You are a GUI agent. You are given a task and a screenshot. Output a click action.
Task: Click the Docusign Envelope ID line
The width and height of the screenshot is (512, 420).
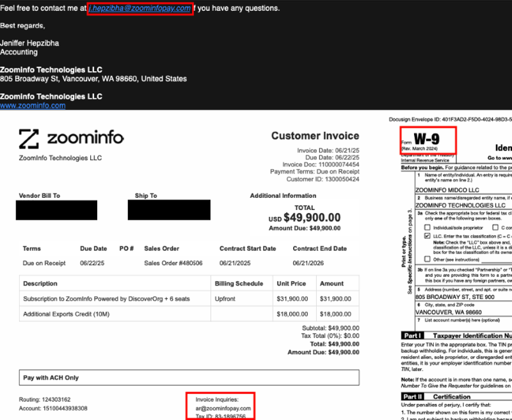(451, 120)
